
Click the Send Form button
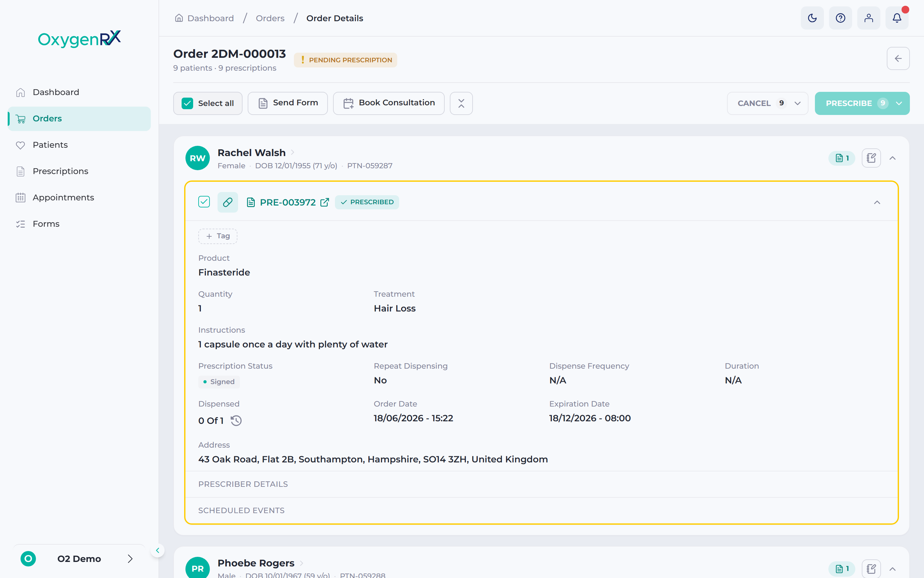(287, 103)
